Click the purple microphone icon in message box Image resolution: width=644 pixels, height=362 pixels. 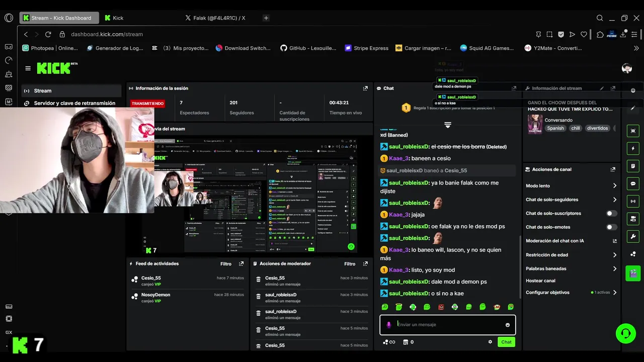click(388, 325)
